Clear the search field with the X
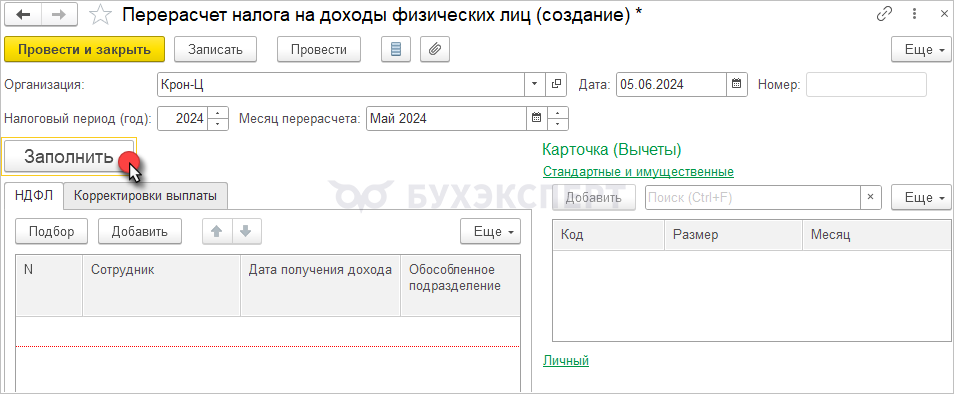Screen dimensions: 954x394 pos(870,197)
